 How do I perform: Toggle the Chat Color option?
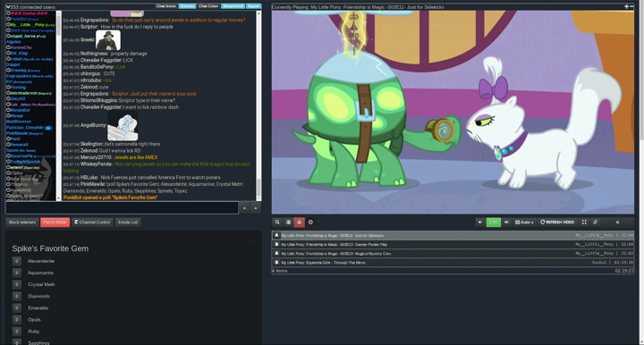pos(208,6)
